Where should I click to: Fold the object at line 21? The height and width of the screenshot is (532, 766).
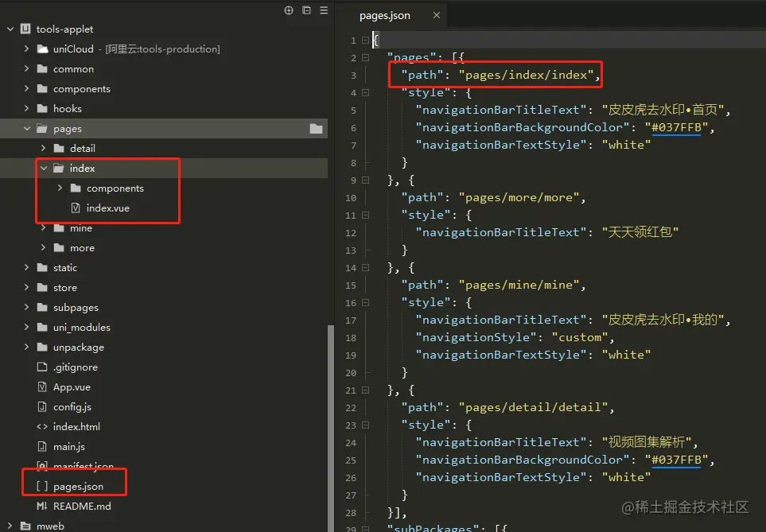coord(365,390)
